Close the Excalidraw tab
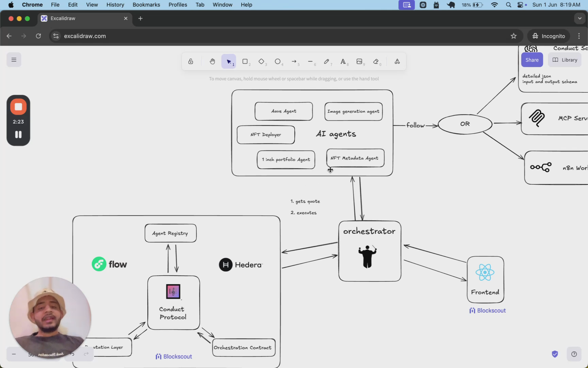 pos(126,18)
